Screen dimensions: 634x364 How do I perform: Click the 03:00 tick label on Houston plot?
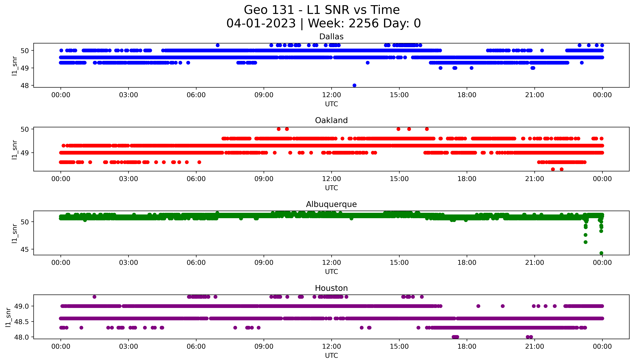pos(129,347)
